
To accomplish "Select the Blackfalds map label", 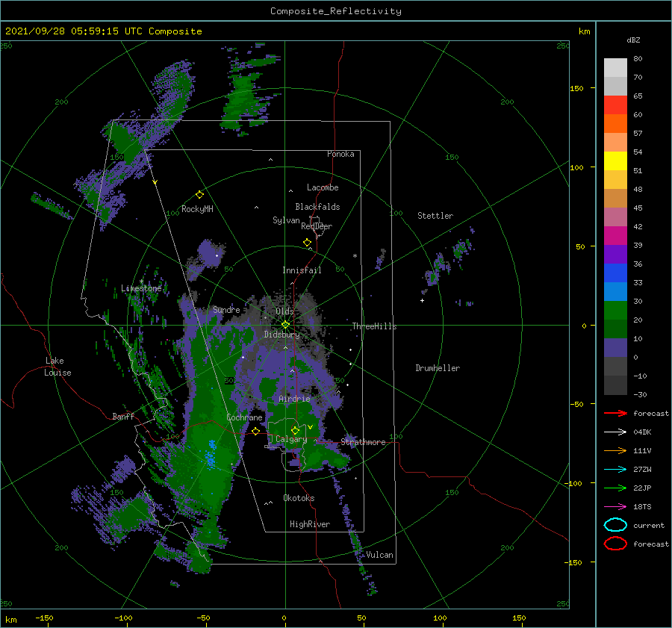I will 317,207.
